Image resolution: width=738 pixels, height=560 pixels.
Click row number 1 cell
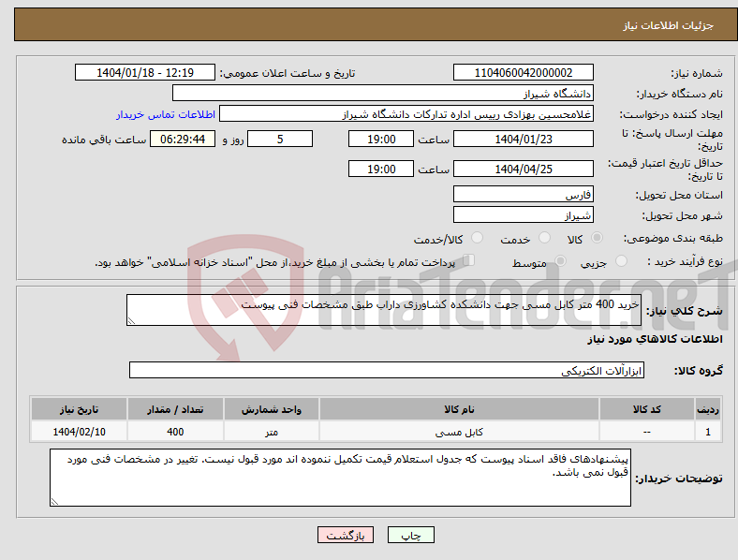pyautogui.click(x=708, y=432)
